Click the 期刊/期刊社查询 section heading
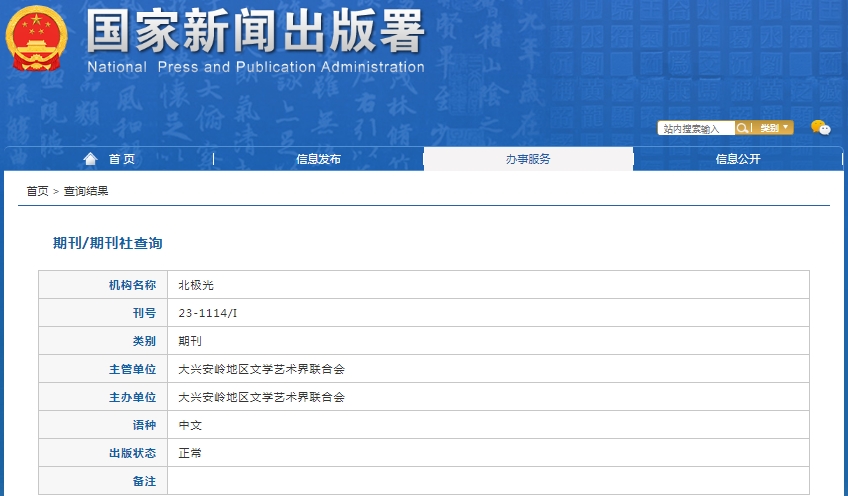This screenshot has height=496, width=848. (108, 243)
